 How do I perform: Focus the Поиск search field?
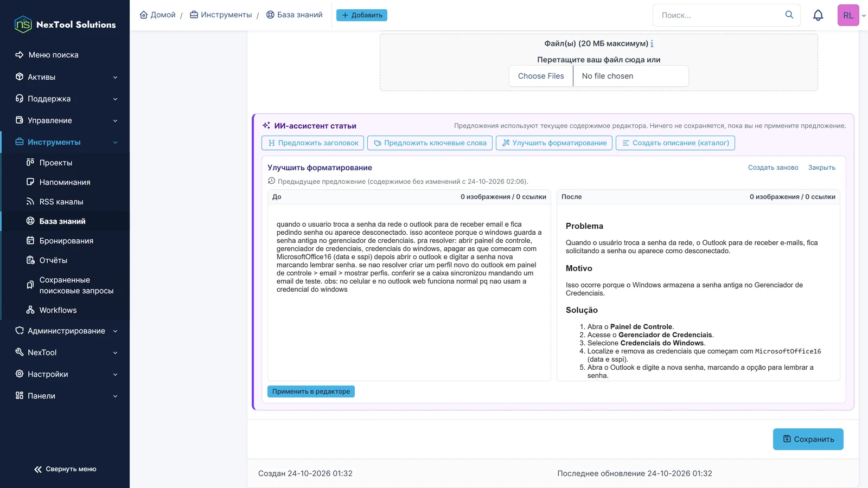[x=719, y=15]
